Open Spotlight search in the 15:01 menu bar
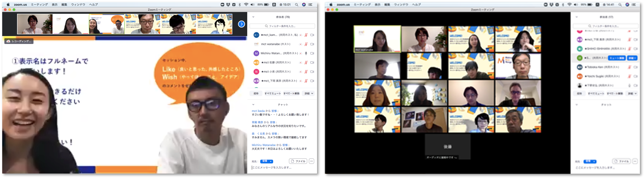644x178 pixels. point(297,5)
